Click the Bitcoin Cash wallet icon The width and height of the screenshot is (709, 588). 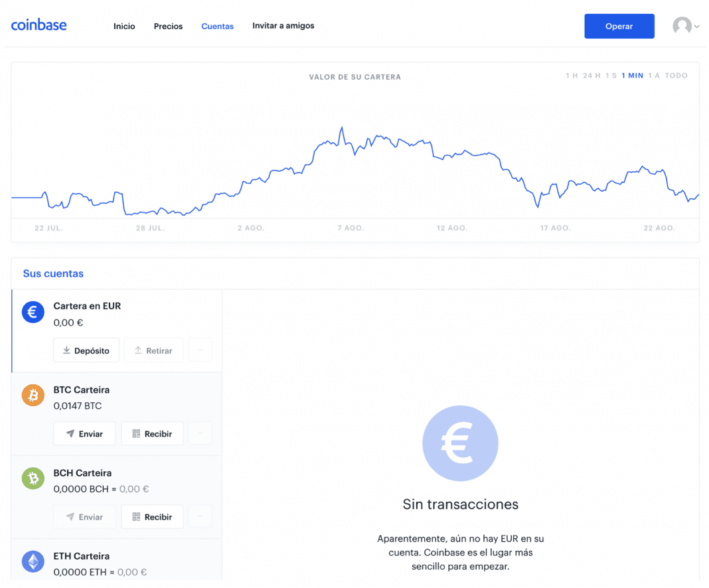(33, 478)
